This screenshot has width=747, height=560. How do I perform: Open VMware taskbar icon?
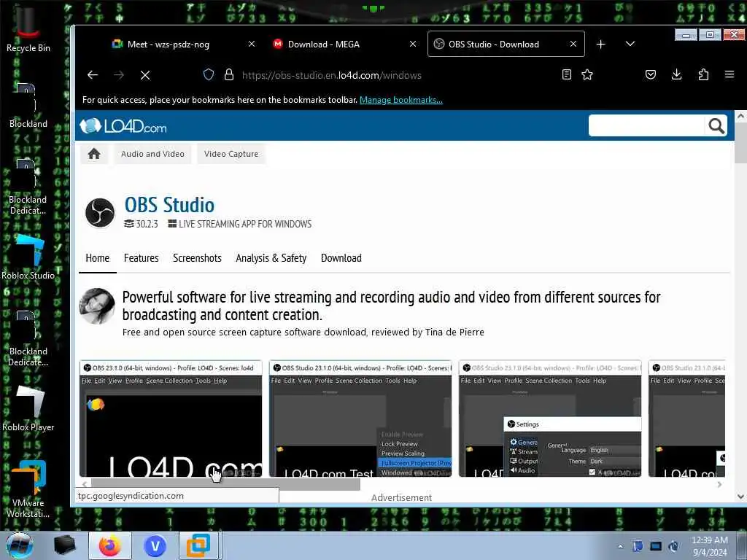(198, 545)
